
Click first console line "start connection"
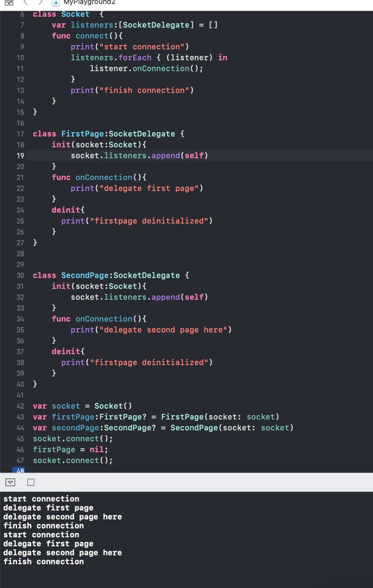pos(41,499)
